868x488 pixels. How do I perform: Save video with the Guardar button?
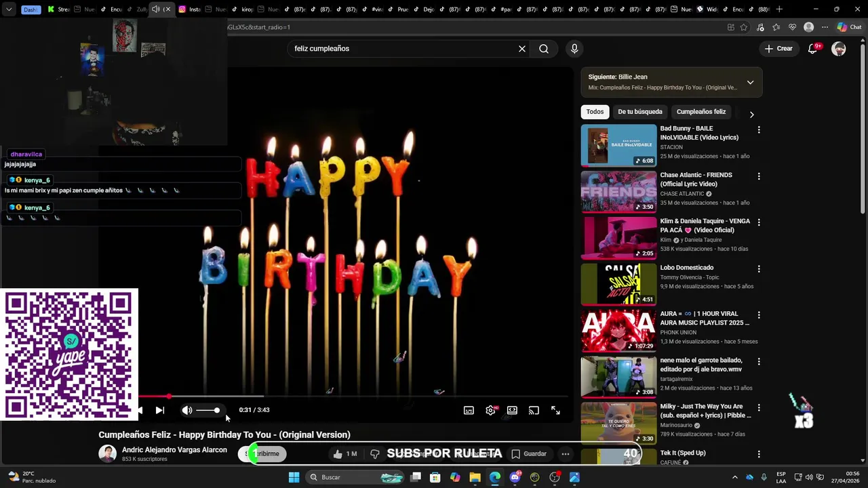click(529, 453)
